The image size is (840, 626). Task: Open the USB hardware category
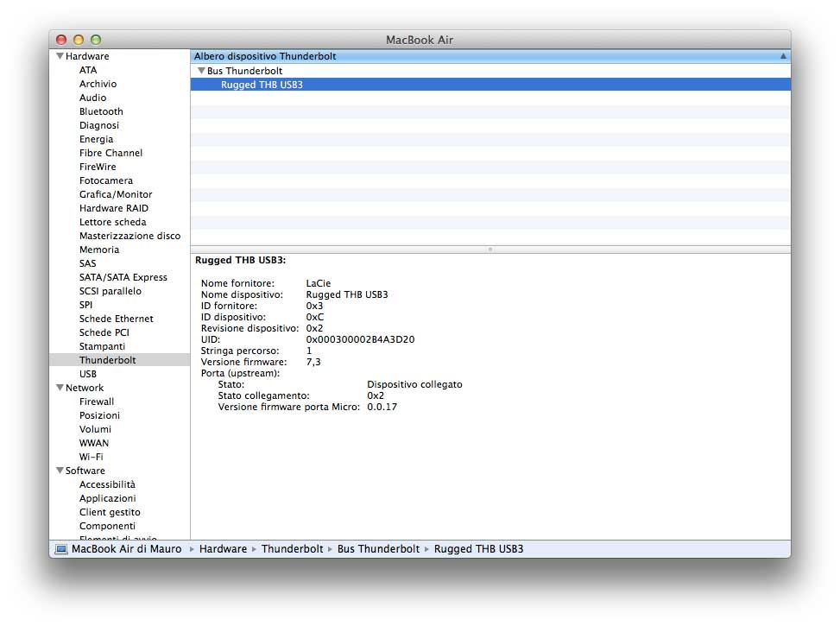click(x=88, y=374)
